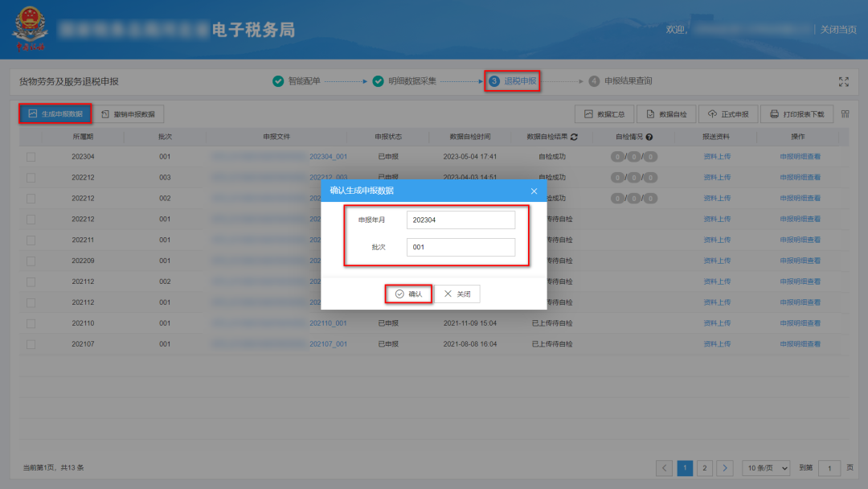Click the fullscreen expand icon
Viewport: 868px width, 489px height.
[x=844, y=81]
